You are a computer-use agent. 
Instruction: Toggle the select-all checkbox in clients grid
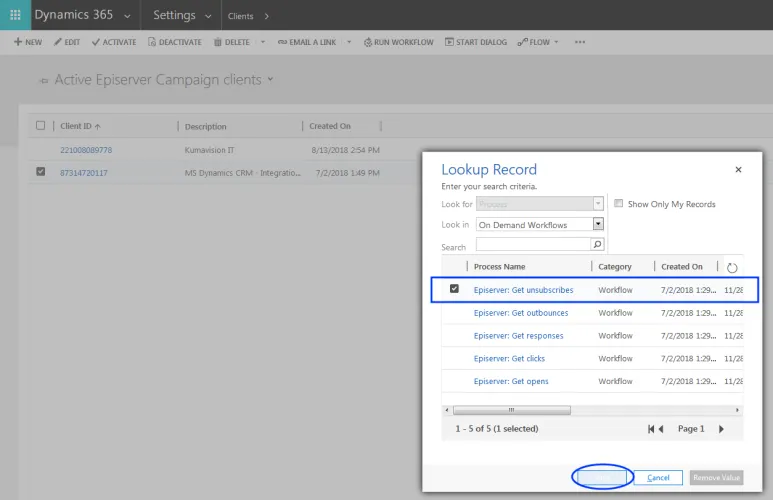[x=40, y=125]
